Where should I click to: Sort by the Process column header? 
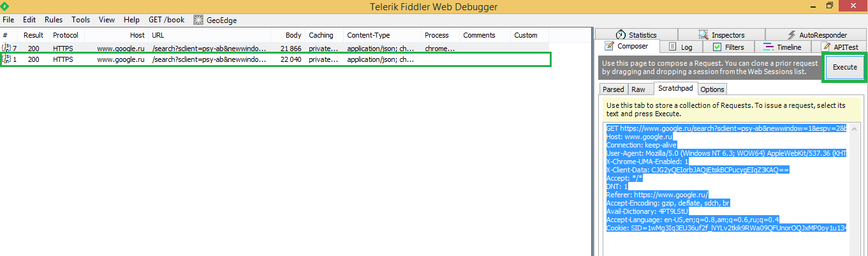tap(441, 35)
